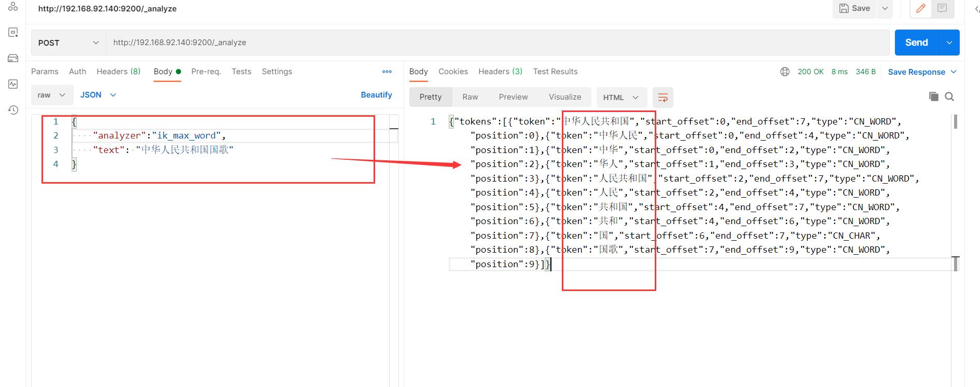Viewport: 980px width, 387px height.
Task: Click line number 4 in request editor
Action: [56, 164]
